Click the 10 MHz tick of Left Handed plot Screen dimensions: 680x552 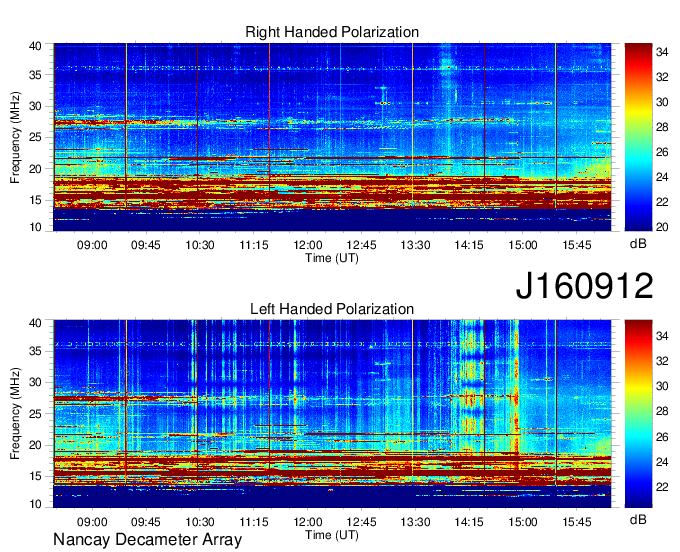click(35, 504)
